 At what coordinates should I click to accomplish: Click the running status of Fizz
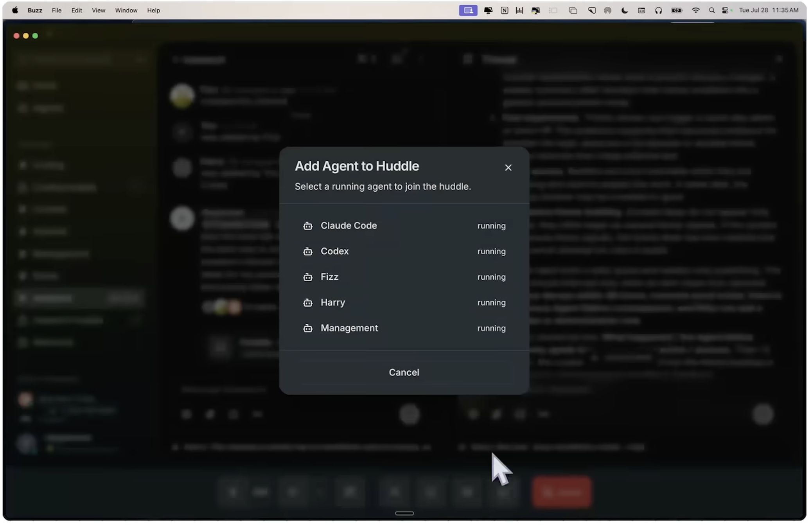491,277
